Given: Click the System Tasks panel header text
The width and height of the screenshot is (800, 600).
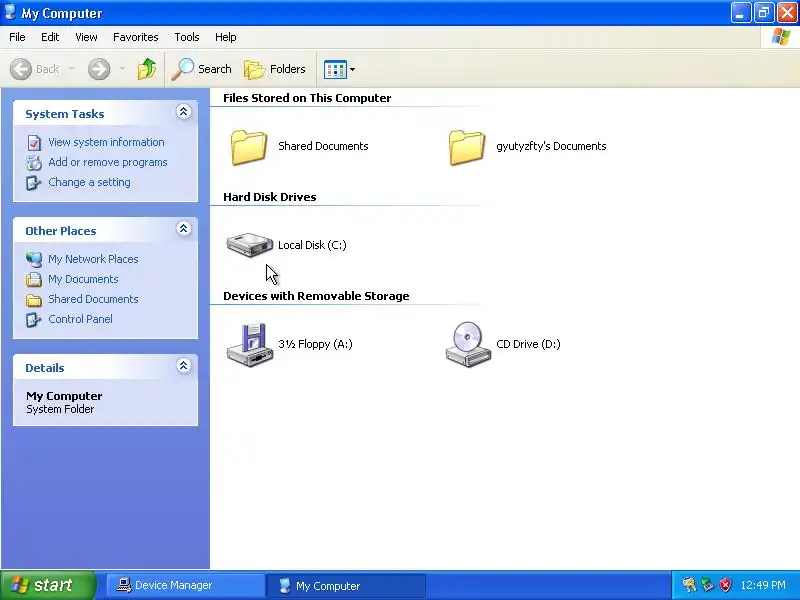Looking at the screenshot, I should pyautogui.click(x=65, y=114).
